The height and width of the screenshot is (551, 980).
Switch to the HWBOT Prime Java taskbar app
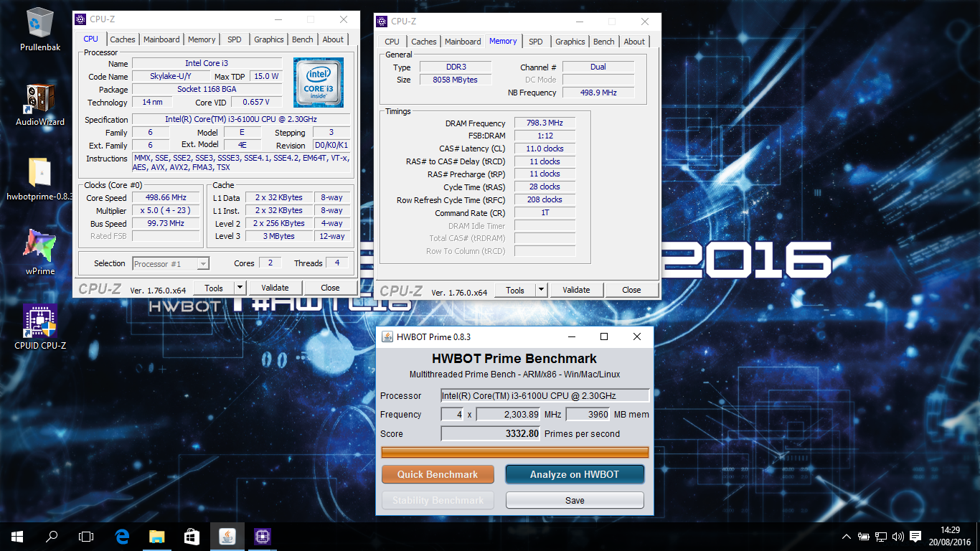[x=227, y=536]
